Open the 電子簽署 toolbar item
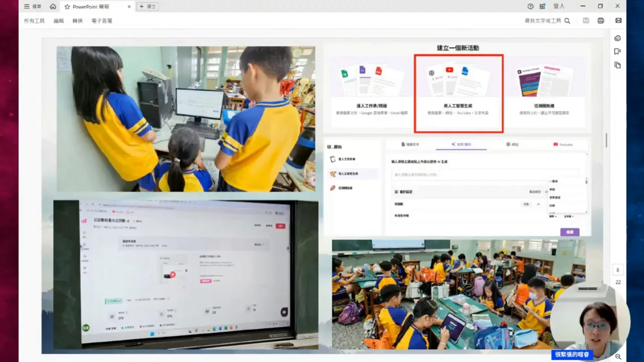 102,21
